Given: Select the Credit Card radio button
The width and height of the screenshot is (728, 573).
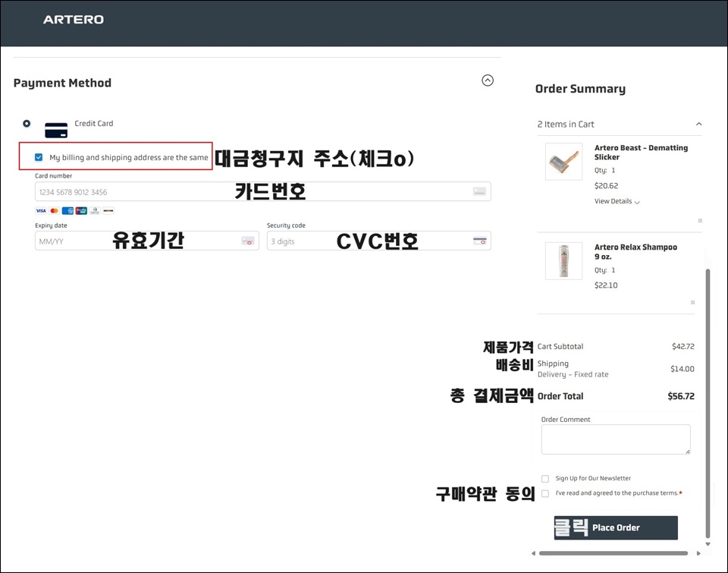Looking at the screenshot, I should (27, 123).
